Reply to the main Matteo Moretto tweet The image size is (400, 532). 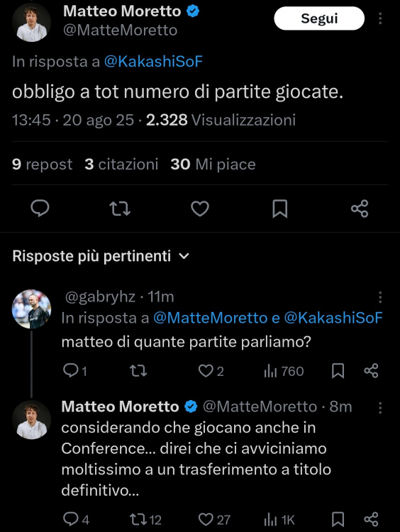[40, 209]
